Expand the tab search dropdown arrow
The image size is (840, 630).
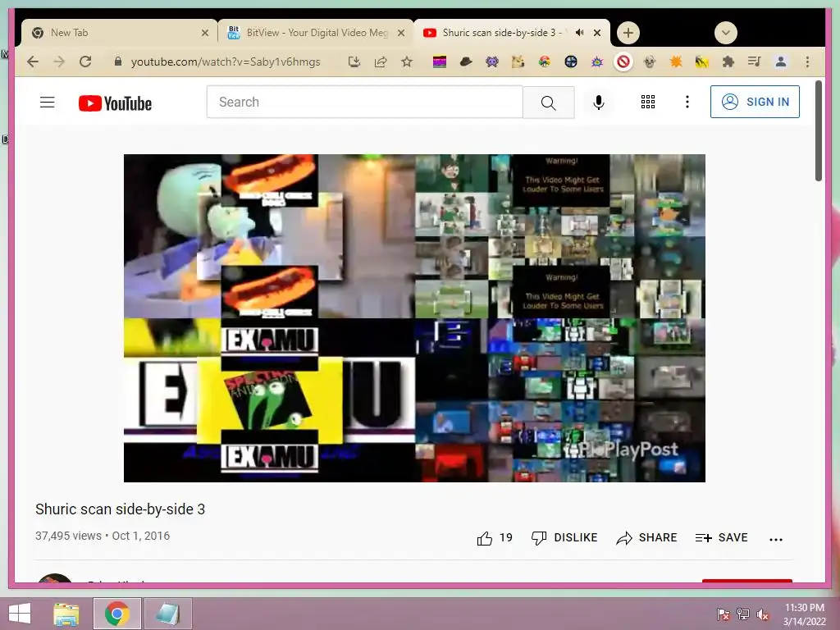(726, 33)
